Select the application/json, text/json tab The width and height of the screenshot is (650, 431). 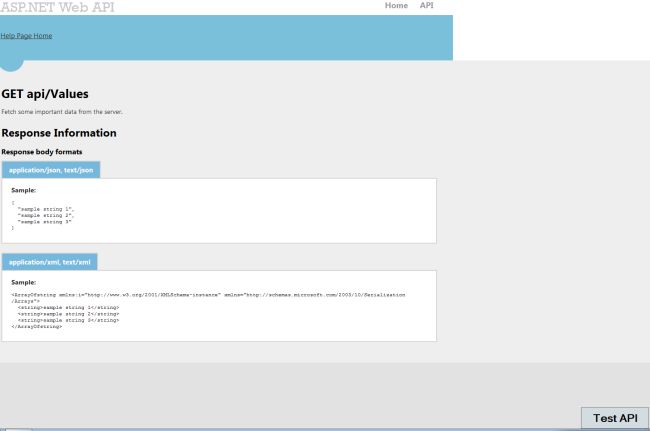tap(51, 170)
